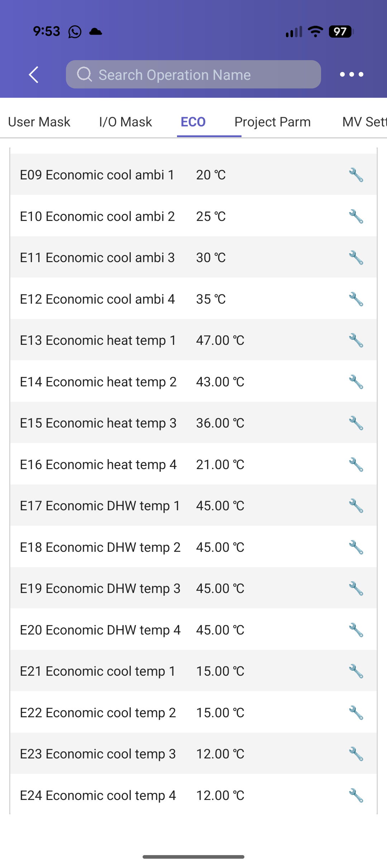Select the Project Parm tab
The height and width of the screenshot is (868, 387).
coord(272,122)
